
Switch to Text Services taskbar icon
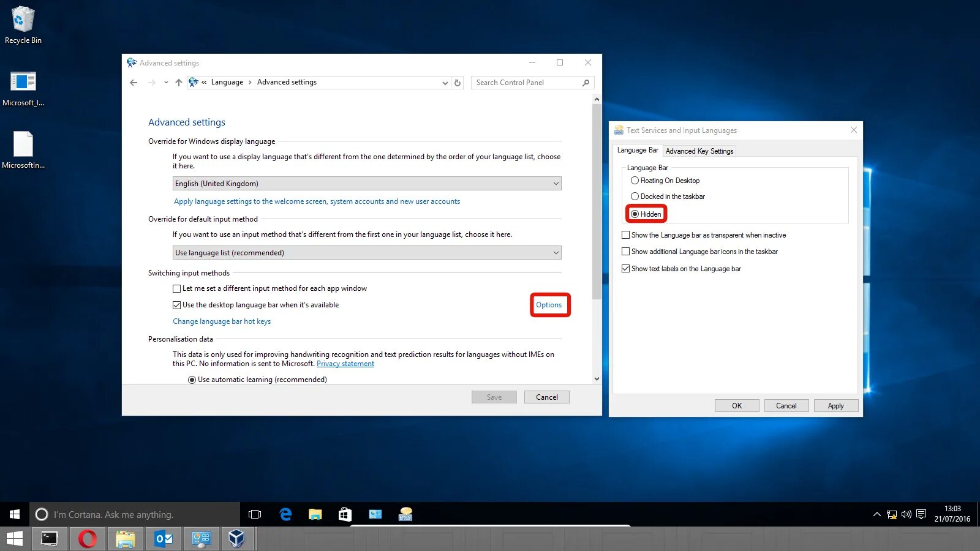405,514
